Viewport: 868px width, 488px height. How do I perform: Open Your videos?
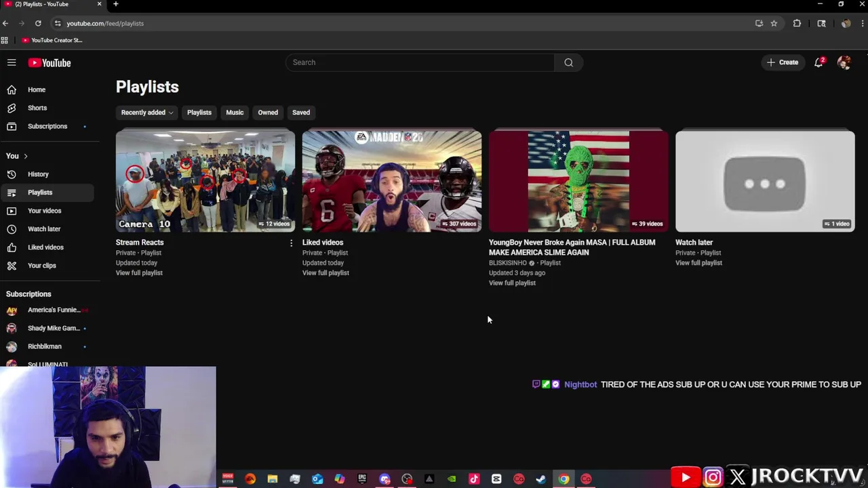pos(44,211)
